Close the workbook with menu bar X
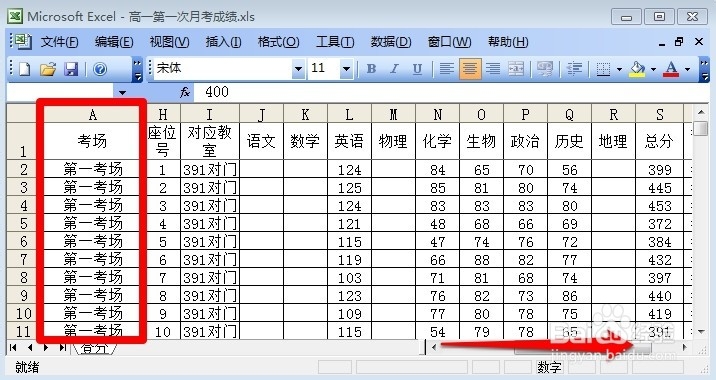 699,42
